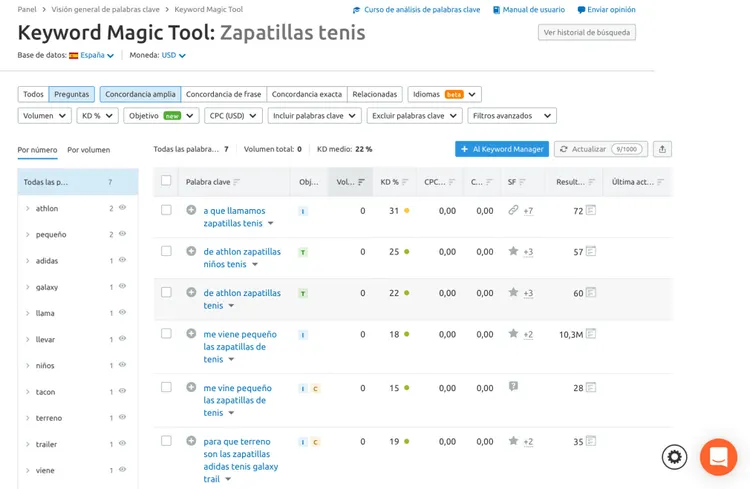
Task: Click the star SERP feature in KD 18 row
Action: pos(513,333)
